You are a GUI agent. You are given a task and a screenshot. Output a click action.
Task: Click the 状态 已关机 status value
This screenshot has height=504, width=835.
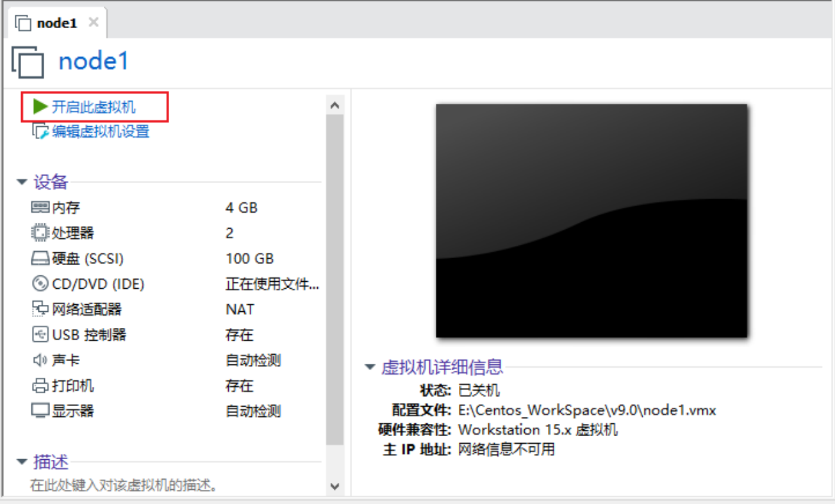coord(479,390)
